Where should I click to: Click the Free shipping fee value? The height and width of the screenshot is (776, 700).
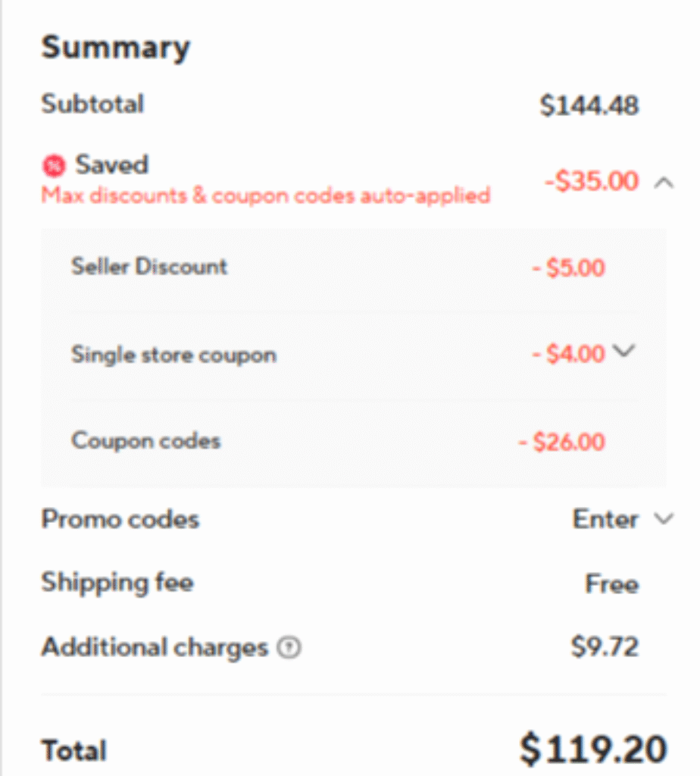point(611,584)
